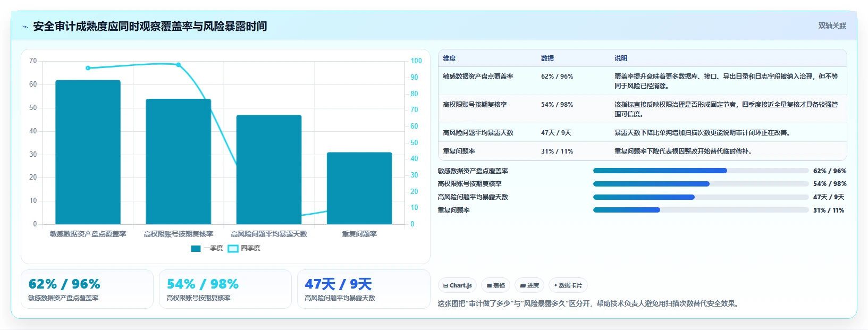
Task: Click the 数据 table column header
Action: point(547,58)
